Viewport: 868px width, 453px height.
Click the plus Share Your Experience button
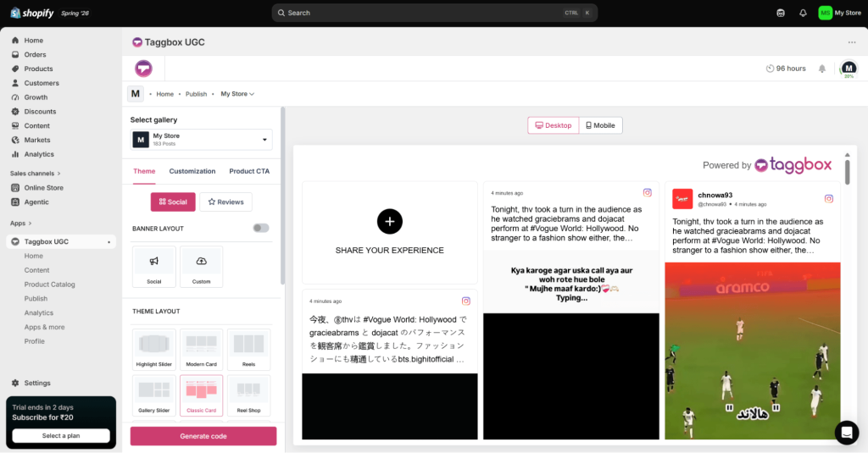(390, 221)
